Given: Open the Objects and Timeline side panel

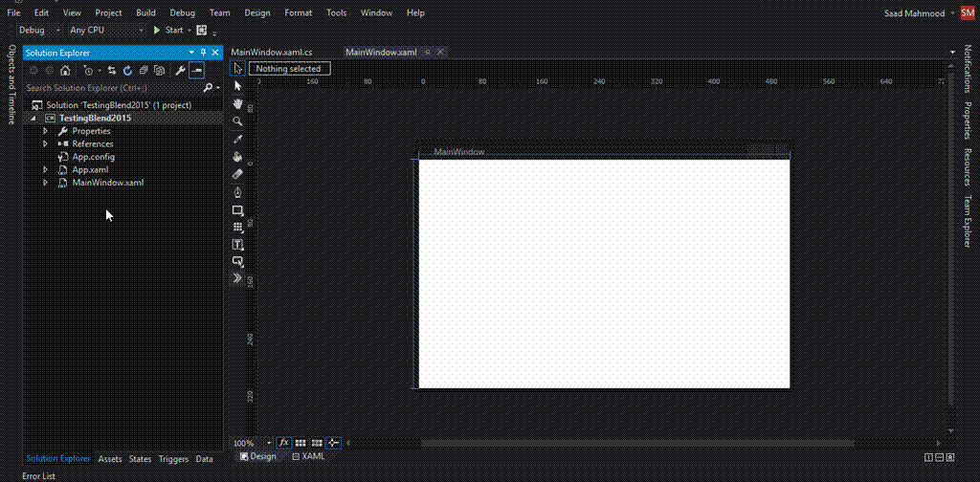Looking at the screenshot, I should pos(11,84).
